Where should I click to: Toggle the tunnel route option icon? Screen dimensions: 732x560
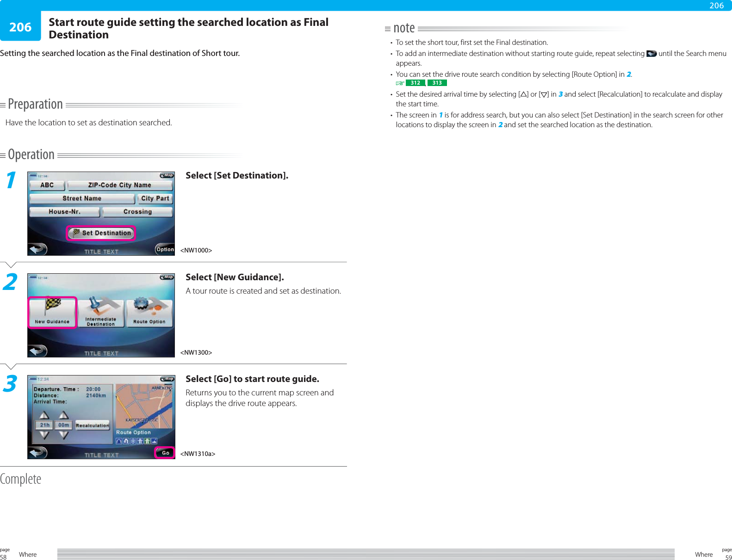[119, 441]
